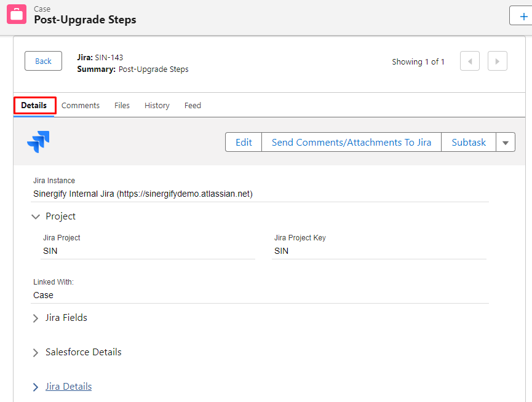Click the Back button
This screenshot has width=532, height=402.
click(43, 61)
